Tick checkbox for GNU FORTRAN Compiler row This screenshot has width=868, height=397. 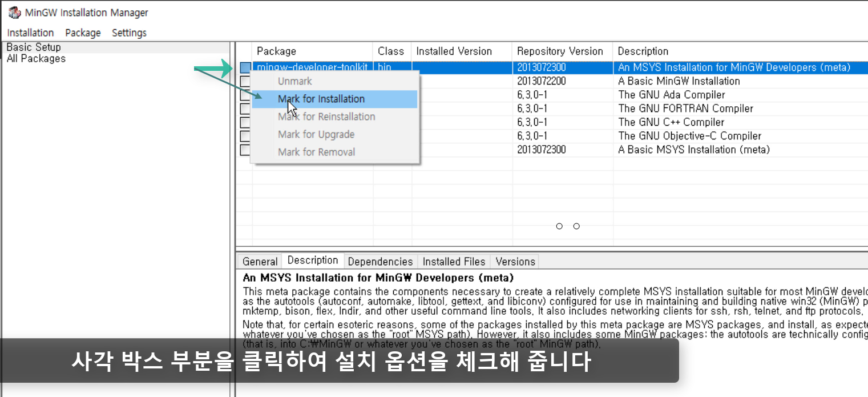click(x=245, y=109)
